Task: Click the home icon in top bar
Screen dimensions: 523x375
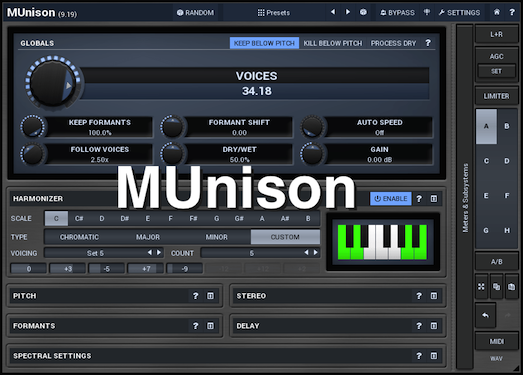Action: click(x=497, y=12)
